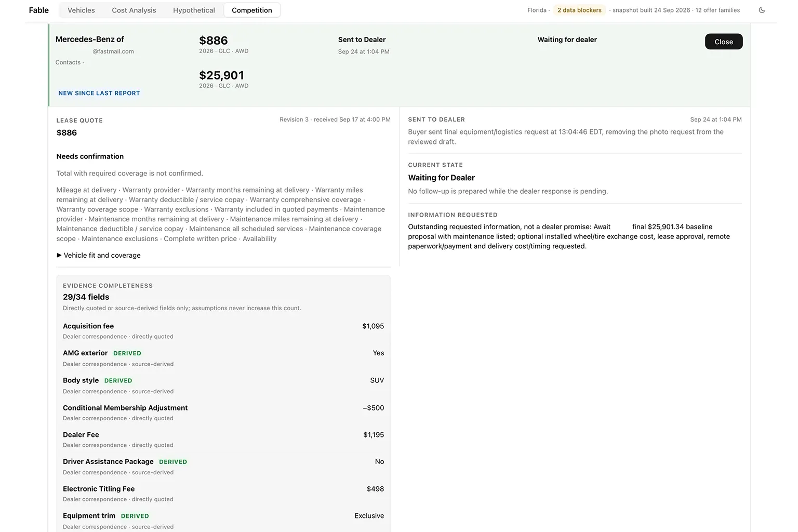This screenshot has width=798, height=532.
Task: Click the Waiting for dealer header status
Action: coord(567,39)
